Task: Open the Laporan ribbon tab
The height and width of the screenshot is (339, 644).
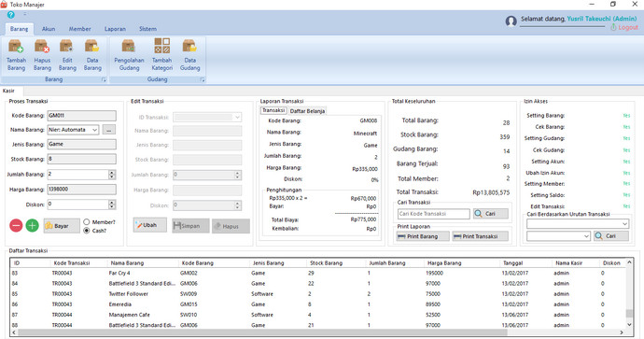Action: click(x=115, y=29)
